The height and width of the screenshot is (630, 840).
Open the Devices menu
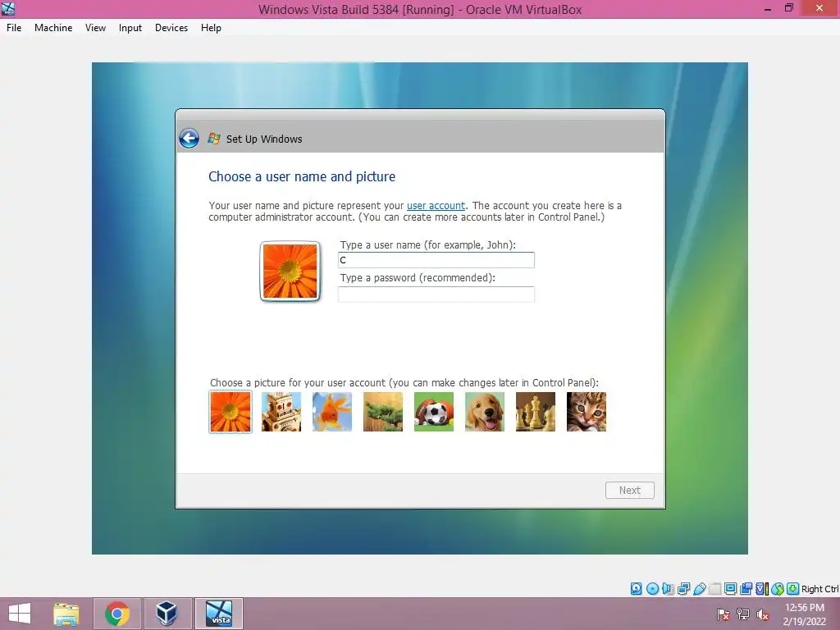(171, 28)
